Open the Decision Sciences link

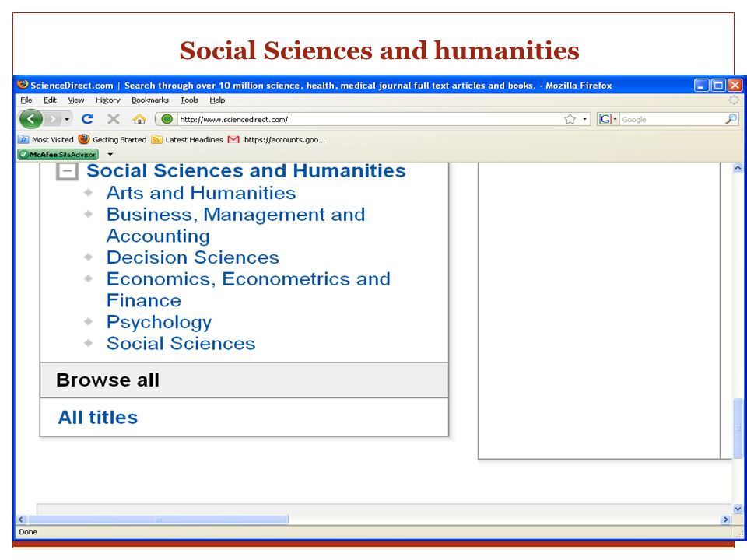[x=193, y=257]
